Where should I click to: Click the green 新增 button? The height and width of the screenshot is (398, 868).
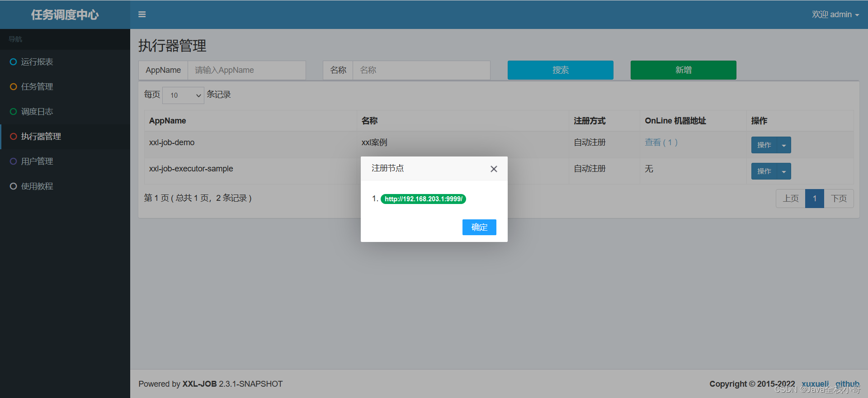pyautogui.click(x=684, y=70)
